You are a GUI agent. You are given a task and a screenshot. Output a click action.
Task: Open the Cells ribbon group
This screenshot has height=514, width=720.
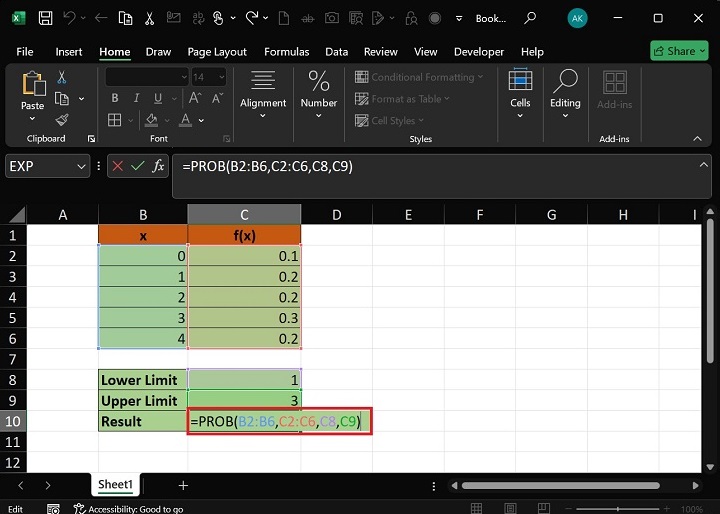520,93
